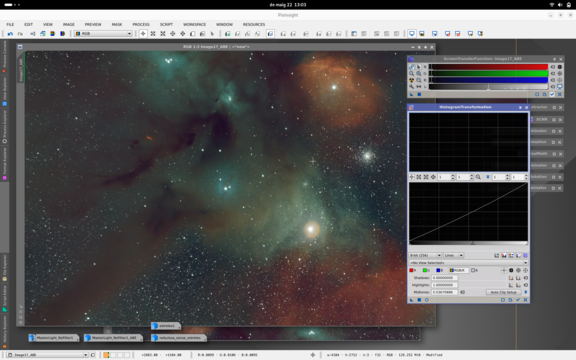
Task: Toggle STF track view checkmark
Action: click(x=552, y=94)
